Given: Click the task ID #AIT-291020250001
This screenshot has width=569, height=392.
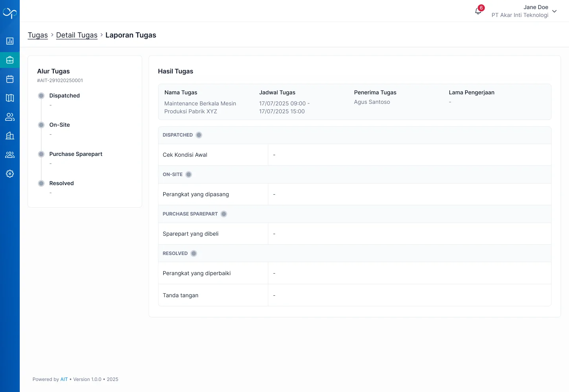Looking at the screenshot, I should pos(60,81).
